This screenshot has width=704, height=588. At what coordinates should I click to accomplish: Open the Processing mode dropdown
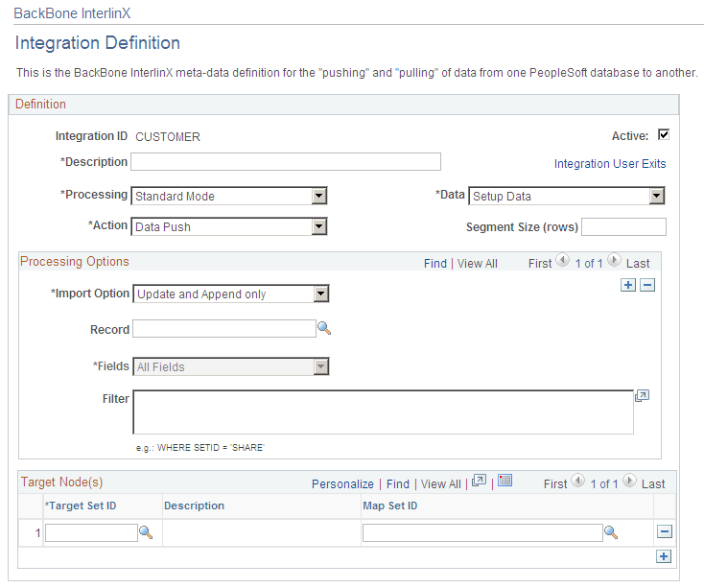point(319,196)
